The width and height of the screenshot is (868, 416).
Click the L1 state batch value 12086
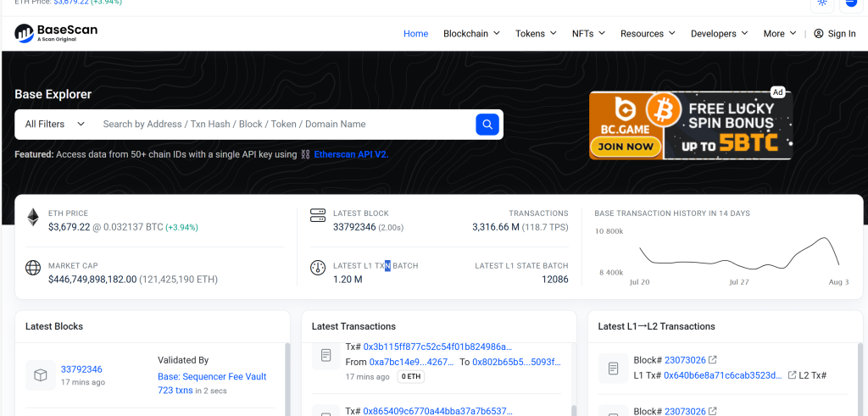click(x=555, y=280)
